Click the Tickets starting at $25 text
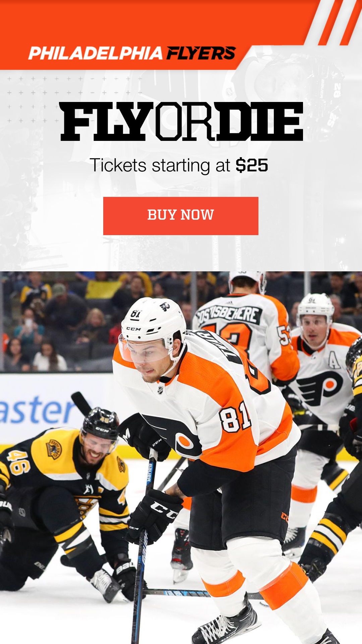The height and width of the screenshot is (644, 362). [x=179, y=165]
